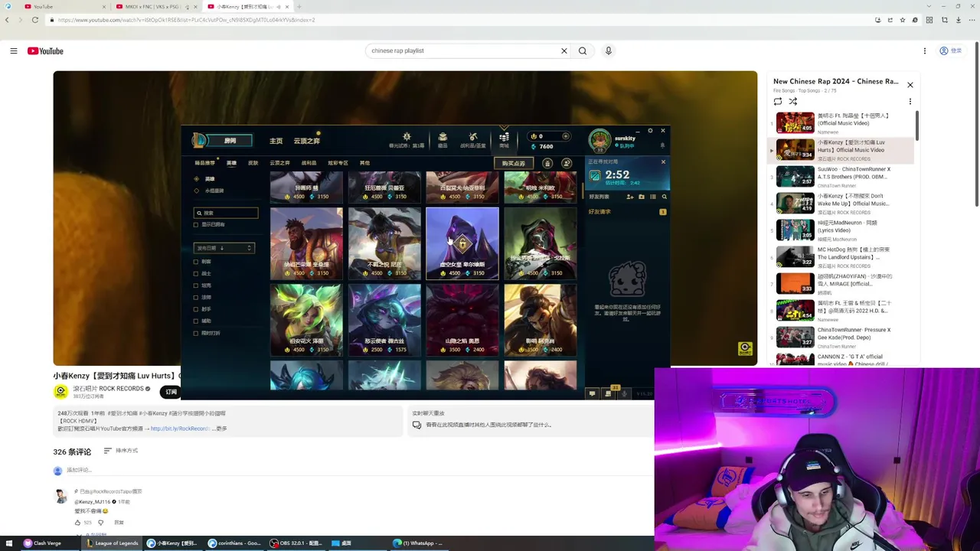Tick the 显示已拥有 checkbox
The image size is (980, 551).
[x=196, y=225]
